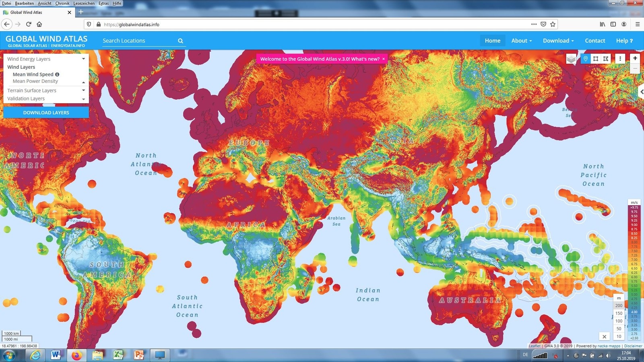Click the DOWNLOAD LAYERS button

(x=46, y=113)
